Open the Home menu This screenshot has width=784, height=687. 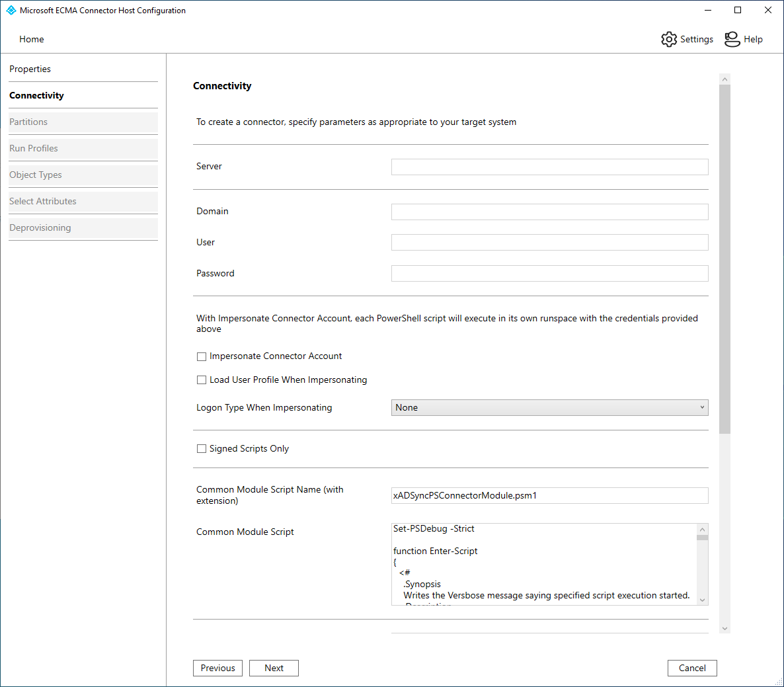pyautogui.click(x=32, y=39)
